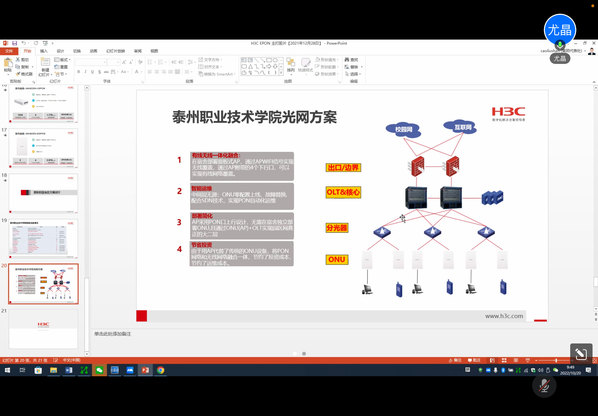Screen dimensions: 598x416
Task: Switch to the Insert ribbon tab
Action: click(x=44, y=51)
